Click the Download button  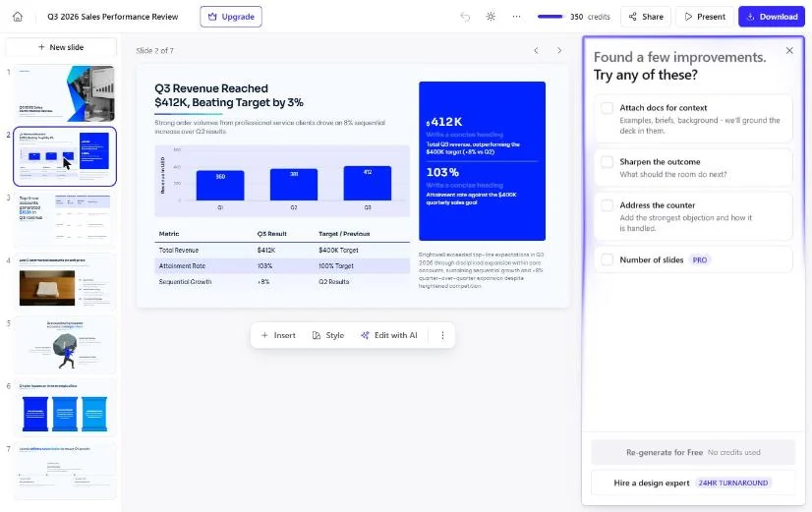(772, 17)
